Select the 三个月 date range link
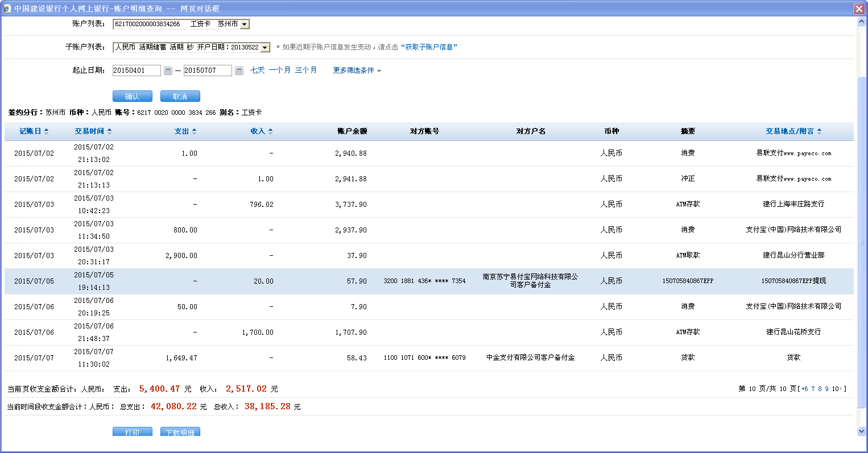This screenshot has height=453, width=868. click(306, 70)
